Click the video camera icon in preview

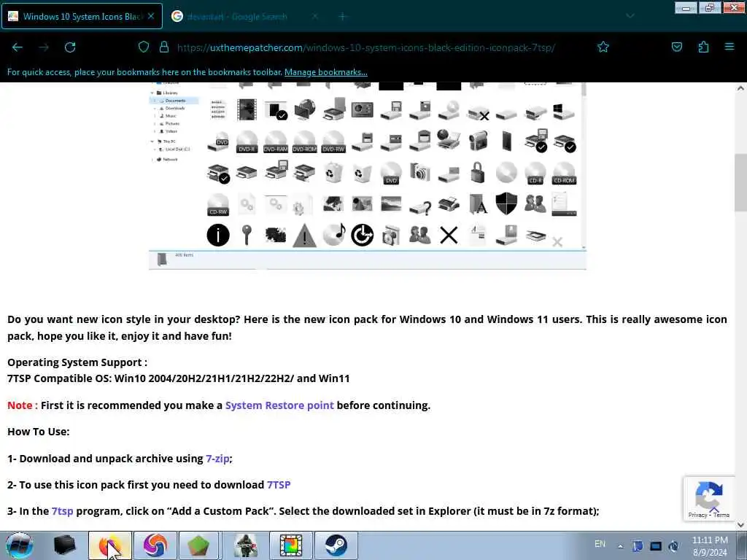(x=478, y=141)
